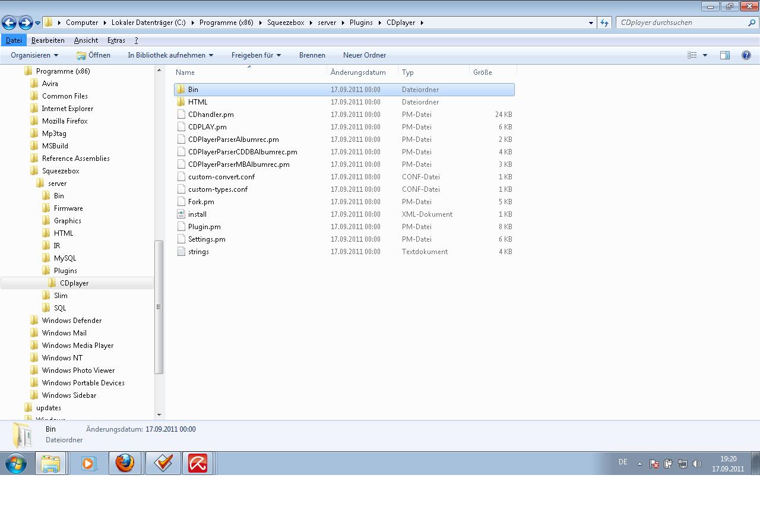Select the Slim folder in tree
Screen dimensions: 760x532
(61, 296)
